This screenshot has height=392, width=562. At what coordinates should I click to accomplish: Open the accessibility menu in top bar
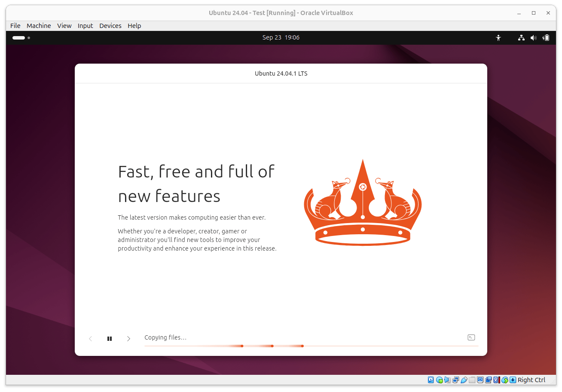coord(498,38)
